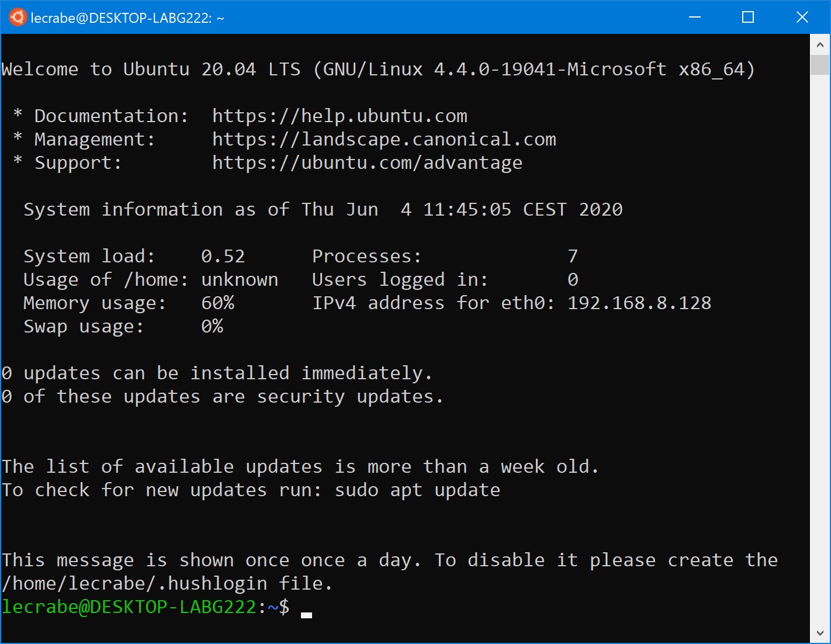The image size is (831, 644).
Task: Click the Ubuntu logo icon in title bar
Action: (17, 18)
